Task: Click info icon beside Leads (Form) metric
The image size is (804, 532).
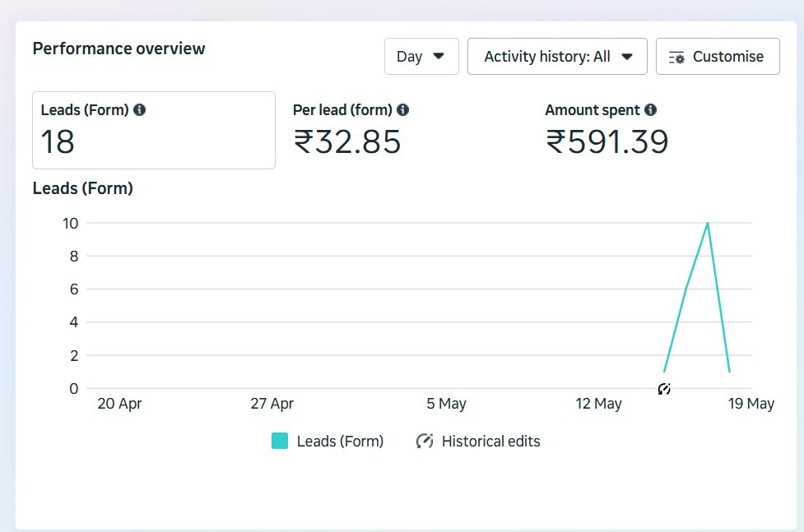Action: point(139,109)
